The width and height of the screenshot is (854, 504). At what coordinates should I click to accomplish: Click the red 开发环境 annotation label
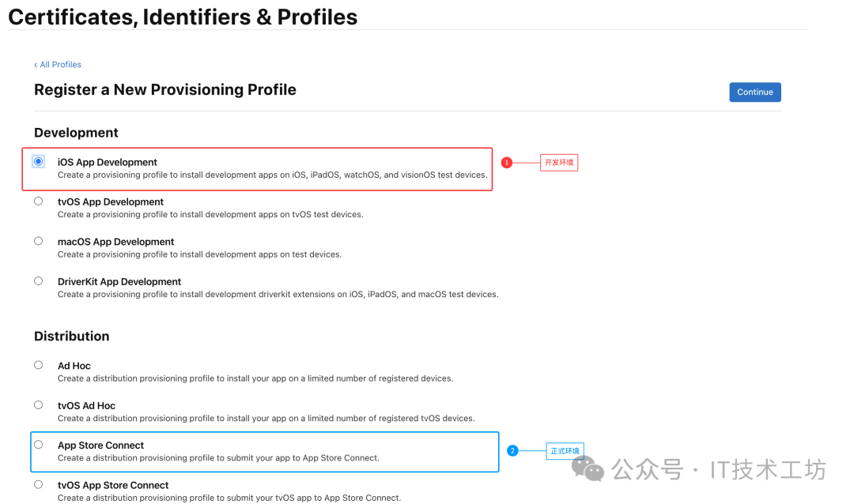(559, 163)
